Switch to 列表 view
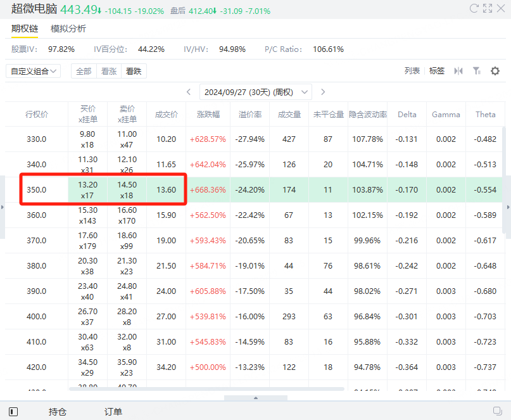Viewport: 511px width, 420px height. coord(412,71)
